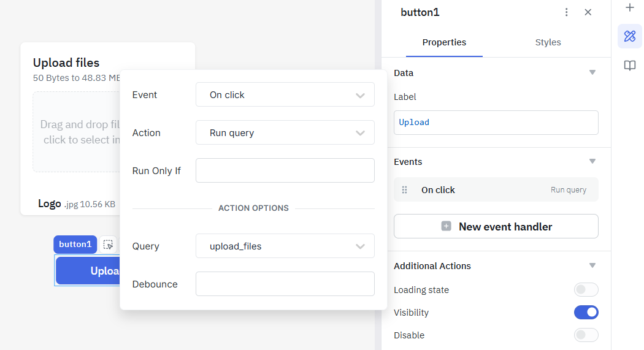The image size is (644, 350).
Task: Click the Upload files heading
Action: [x=66, y=63]
